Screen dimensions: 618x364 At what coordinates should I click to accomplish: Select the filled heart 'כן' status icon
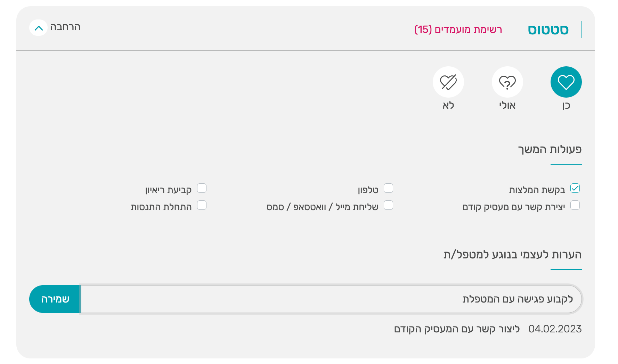tap(566, 82)
